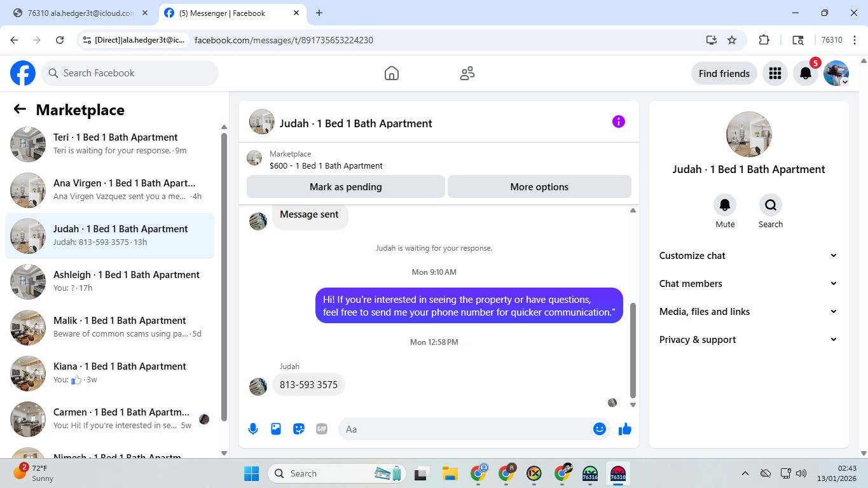Open the notifications bell
This screenshot has width=868, height=488.
(x=805, y=73)
